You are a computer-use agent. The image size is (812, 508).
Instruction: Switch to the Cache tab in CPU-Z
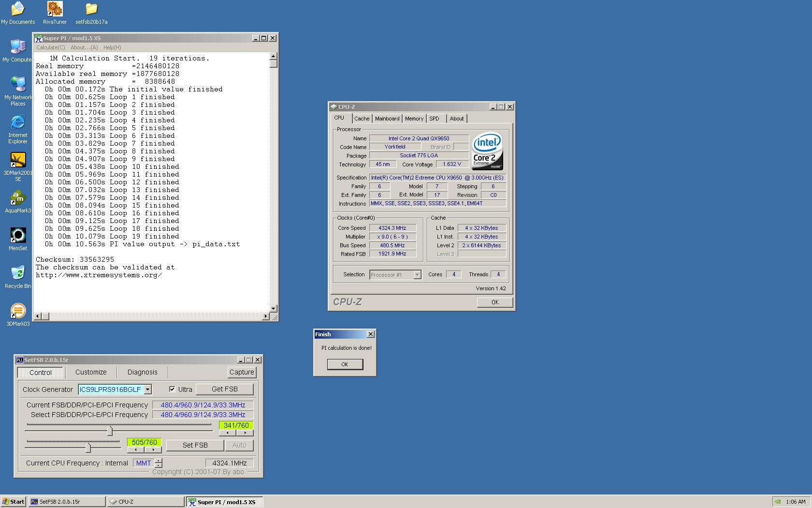pos(362,119)
